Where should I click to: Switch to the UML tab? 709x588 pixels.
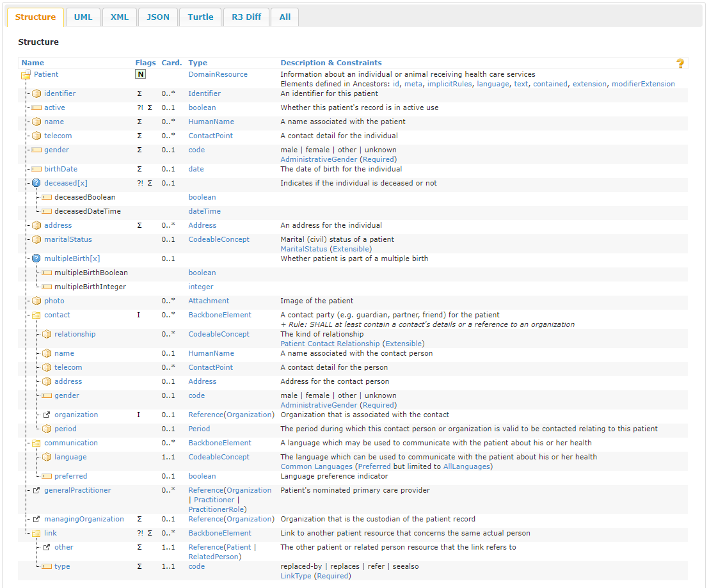pyautogui.click(x=83, y=17)
